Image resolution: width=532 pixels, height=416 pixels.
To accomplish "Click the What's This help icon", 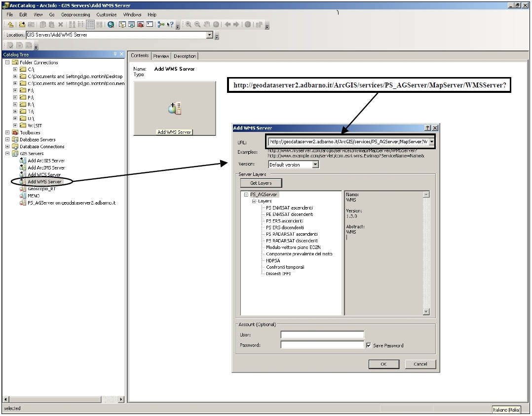I will click(x=170, y=24).
